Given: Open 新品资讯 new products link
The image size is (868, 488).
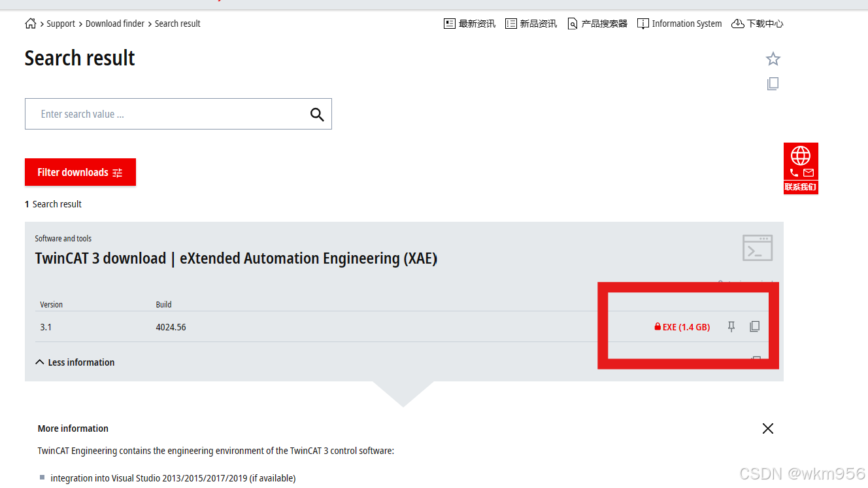Looking at the screenshot, I should pos(531,24).
